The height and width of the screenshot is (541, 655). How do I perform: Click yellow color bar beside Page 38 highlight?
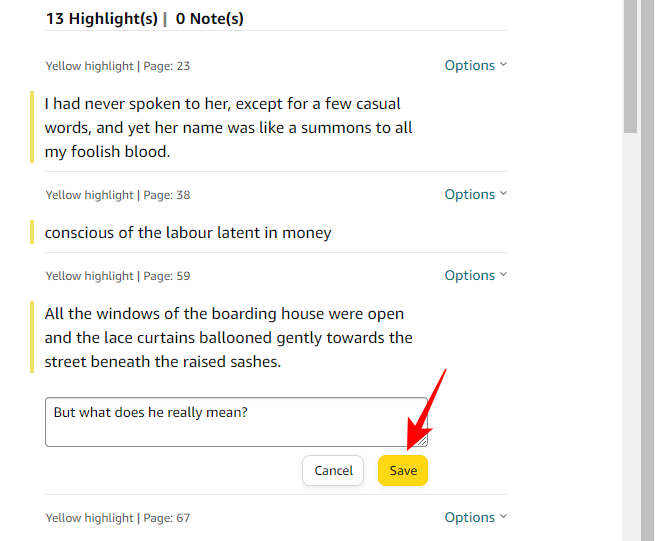pyautogui.click(x=33, y=233)
